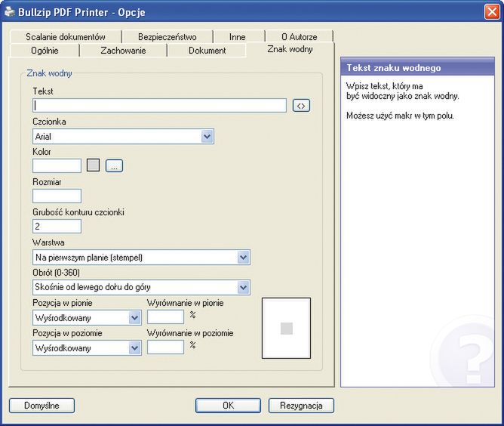Open the Warstwa layer dropdown
The image size is (504, 426).
pyautogui.click(x=243, y=258)
